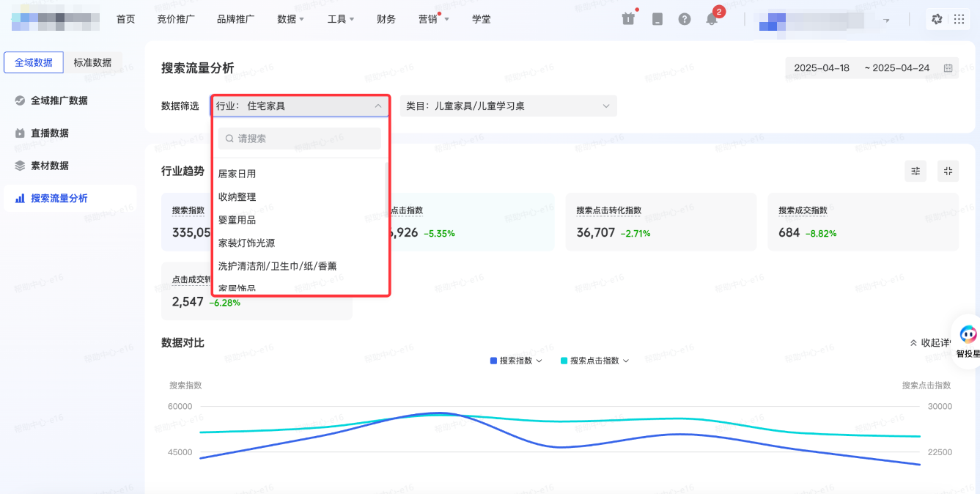The image size is (980, 494).
Task: Select the 搜索点击转化指数 metric card
Action: tap(660, 222)
